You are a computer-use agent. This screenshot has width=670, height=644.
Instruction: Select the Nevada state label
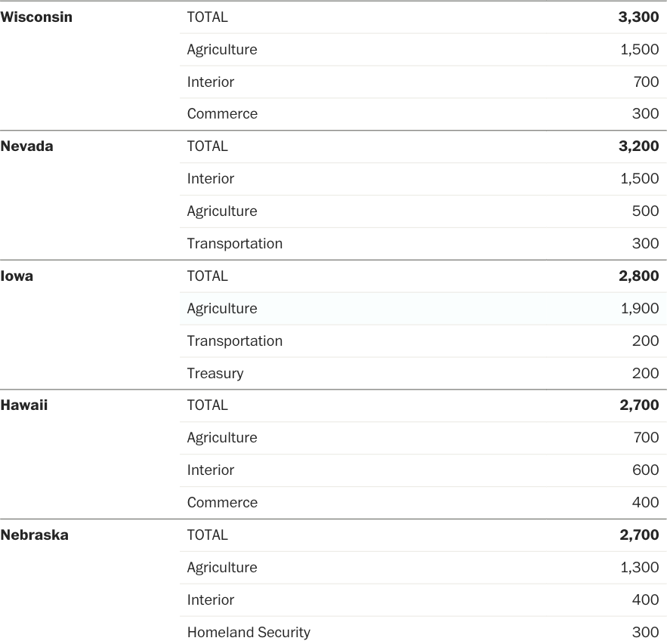tap(27, 146)
